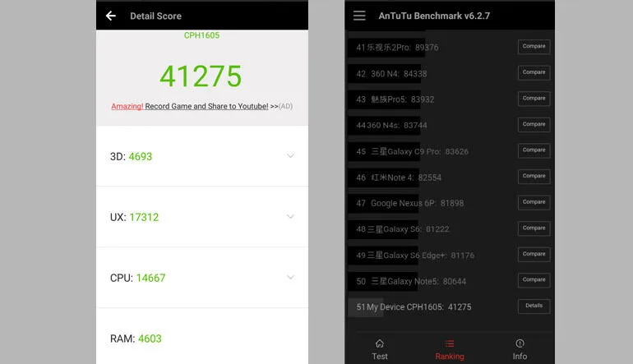Tap the Test home icon
Image resolution: width=633 pixels, height=364 pixels.
pyautogui.click(x=380, y=343)
